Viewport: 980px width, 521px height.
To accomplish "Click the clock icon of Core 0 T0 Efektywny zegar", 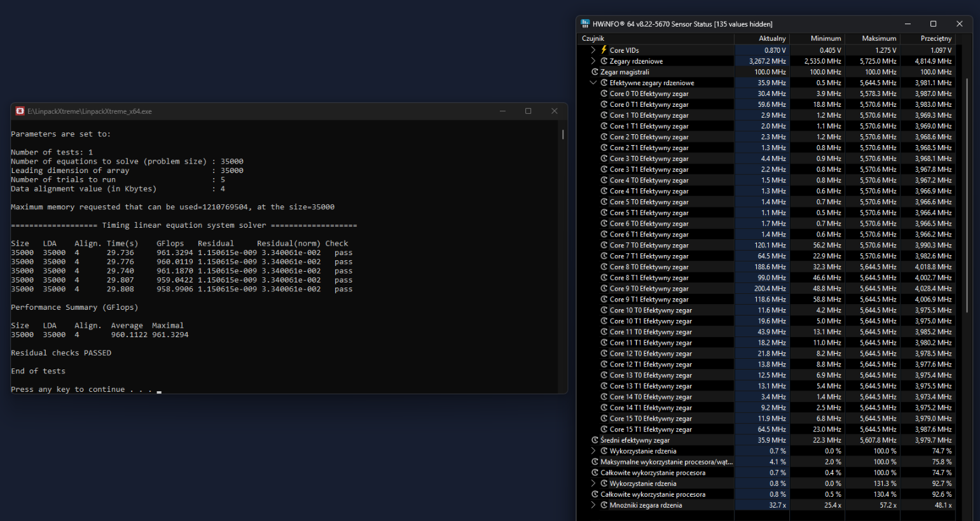I will coord(604,94).
